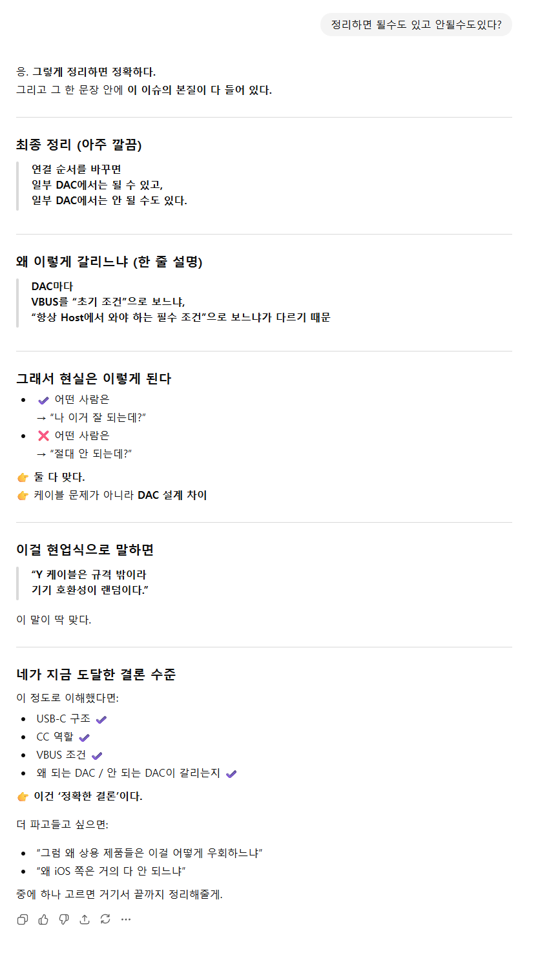Viewport: 560px width, 955px height.
Task: Copy the assistant response
Action: (x=23, y=919)
